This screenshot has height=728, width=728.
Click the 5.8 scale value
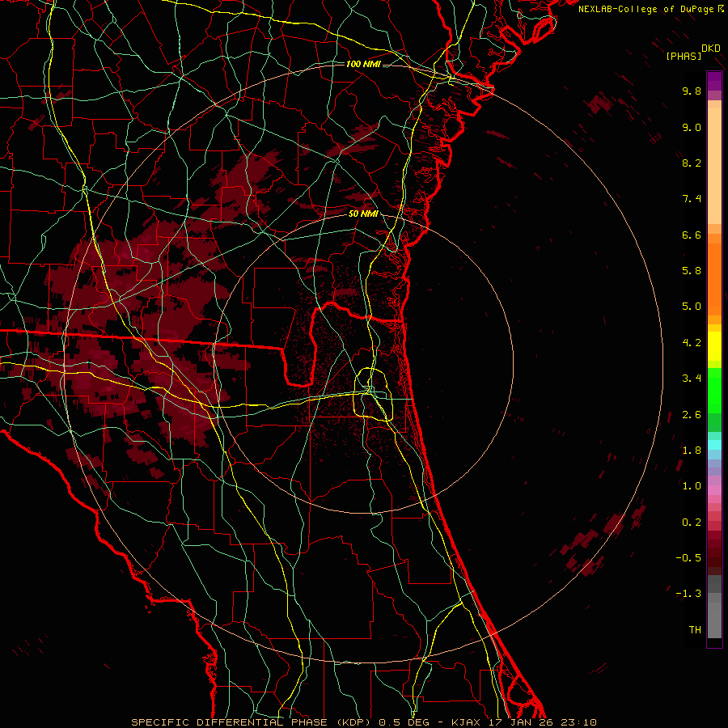pyautogui.click(x=692, y=271)
